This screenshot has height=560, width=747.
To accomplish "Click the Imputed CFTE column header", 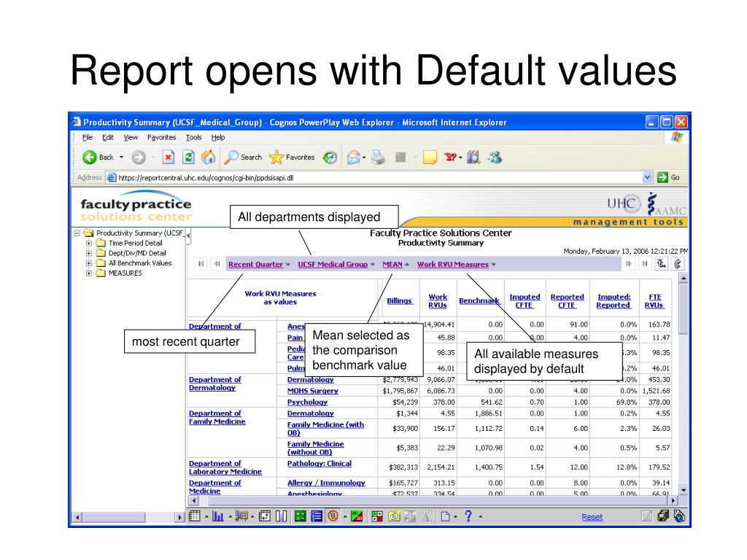I will pyautogui.click(x=525, y=301).
